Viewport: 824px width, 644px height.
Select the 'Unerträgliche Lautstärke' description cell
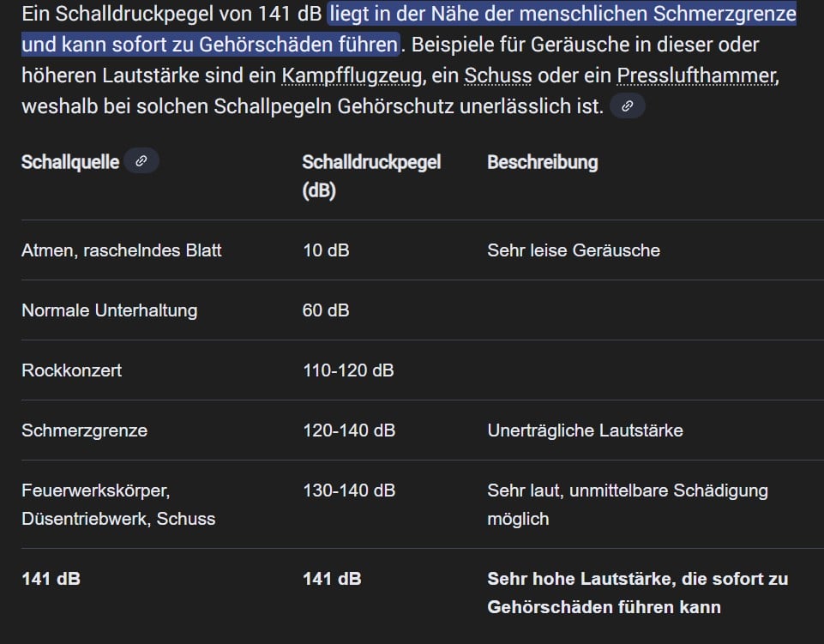[x=585, y=430]
